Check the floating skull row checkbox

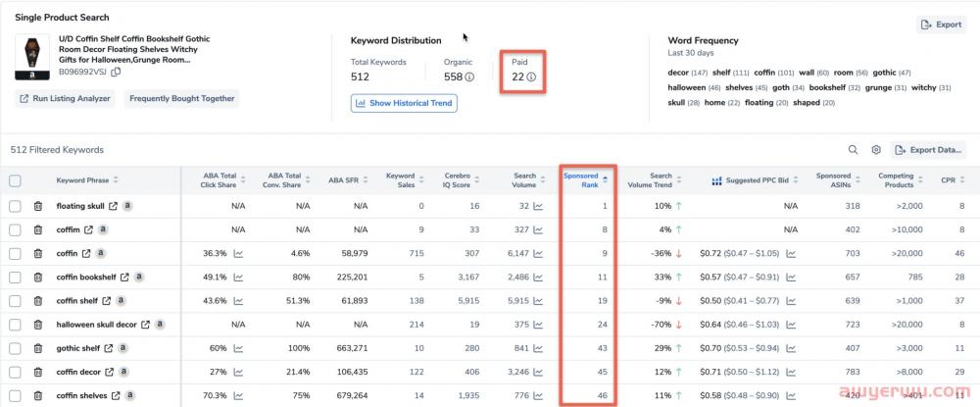[15, 206]
